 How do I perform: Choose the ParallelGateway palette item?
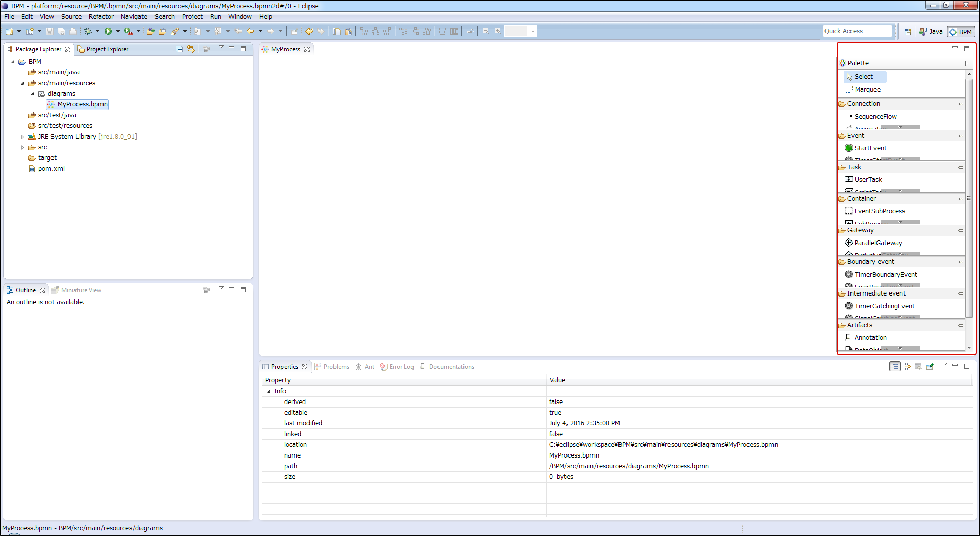pyautogui.click(x=873, y=243)
